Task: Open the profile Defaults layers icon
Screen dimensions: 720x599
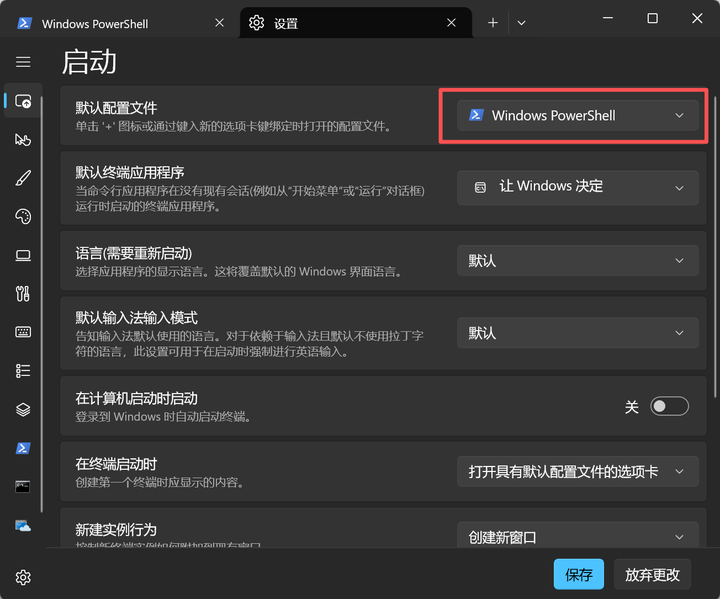Action: (x=23, y=409)
